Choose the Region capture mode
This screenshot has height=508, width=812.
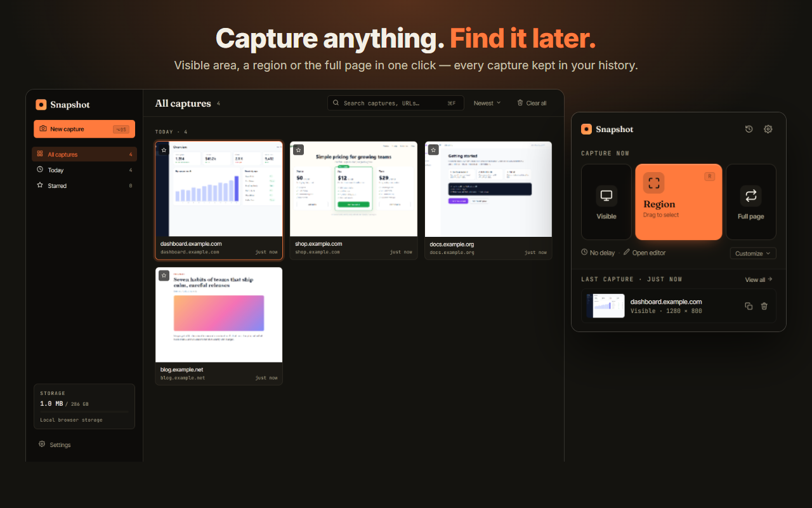click(x=679, y=202)
